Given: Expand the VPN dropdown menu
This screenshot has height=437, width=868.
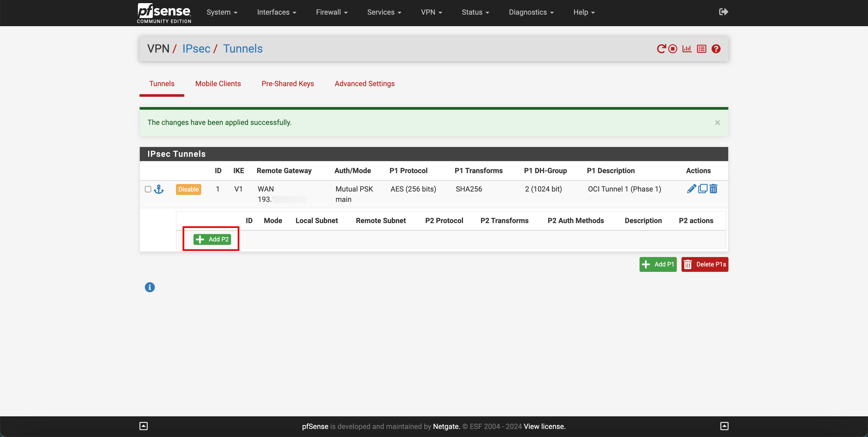Looking at the screenshot, I should 432,12.
